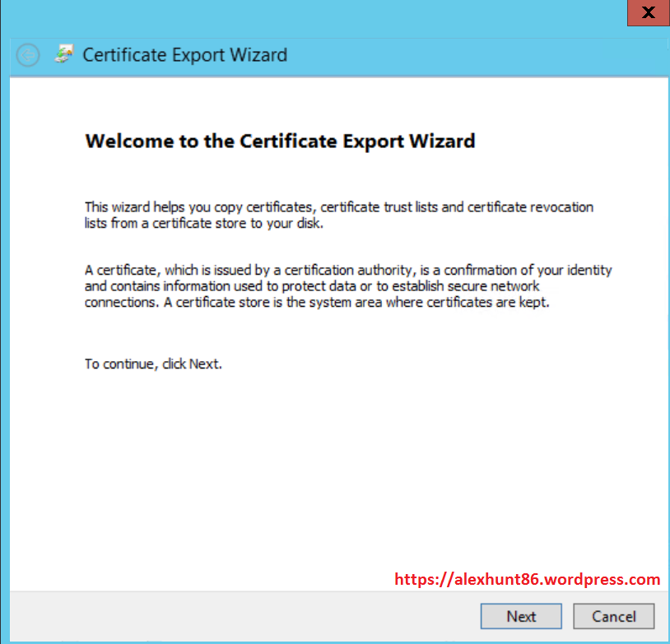Click the 'Certificate Export Wizard' title bar text
Screen dimensions: 670x644
coord(185,56)
